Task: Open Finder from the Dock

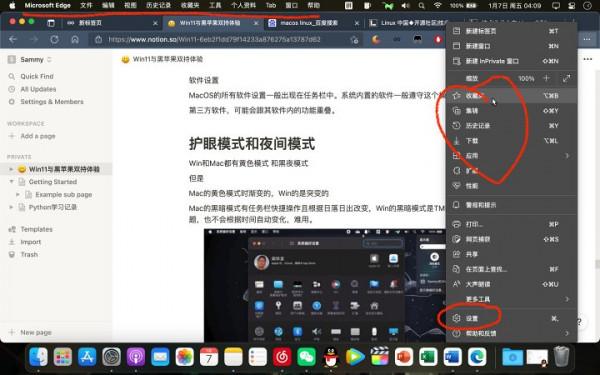Action: pos(39,357)
